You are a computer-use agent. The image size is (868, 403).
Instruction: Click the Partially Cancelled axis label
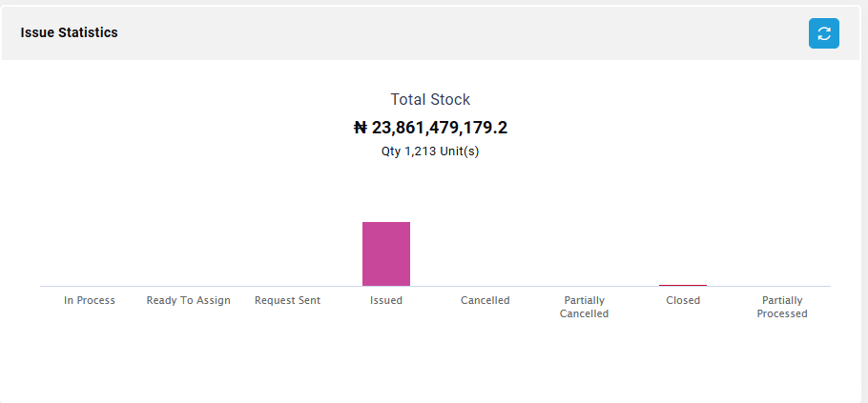[584, 307]
